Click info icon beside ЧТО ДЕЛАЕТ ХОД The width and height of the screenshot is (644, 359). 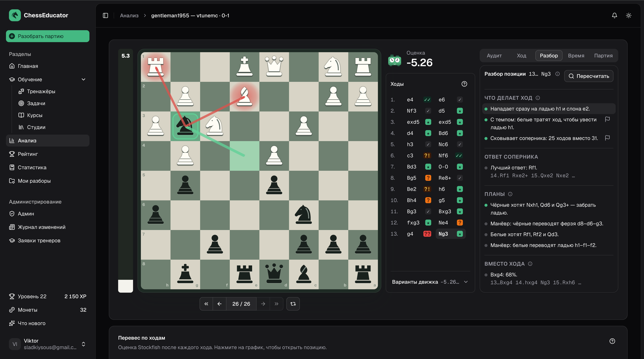coord(538,98)
